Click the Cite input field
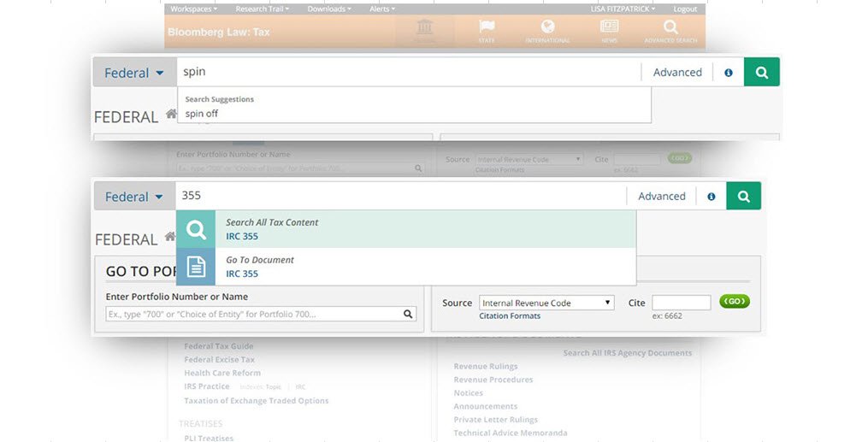This screenshot has height=442, width=868. click(x=682, y=303)
